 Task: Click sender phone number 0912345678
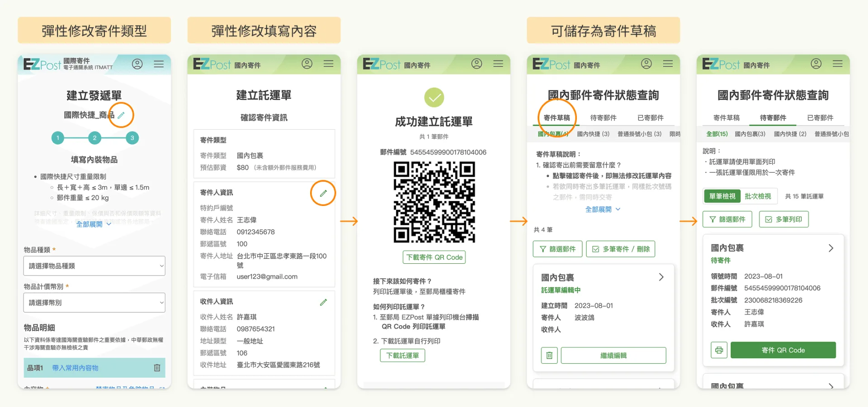click(x=256, y=232)
